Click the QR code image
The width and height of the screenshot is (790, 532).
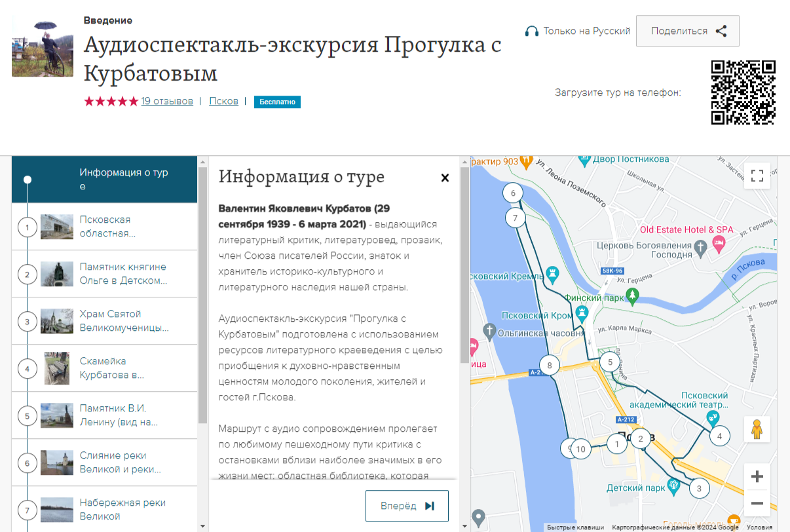coord(743,92)
